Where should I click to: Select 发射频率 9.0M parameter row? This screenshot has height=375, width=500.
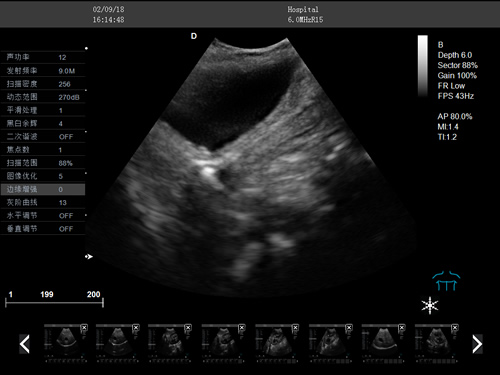coord(43,71)
